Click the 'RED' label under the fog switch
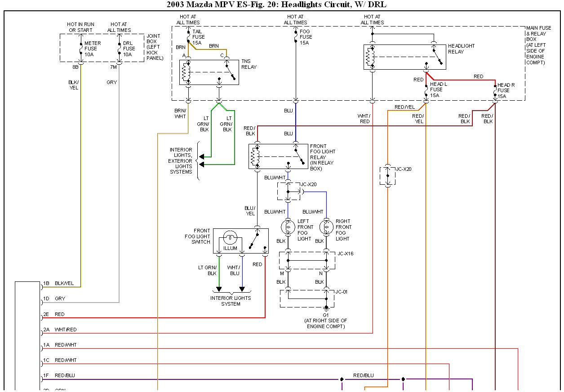The height and width of the screenshot is (392, 564). pyautogui.click(x=257, y=264)
